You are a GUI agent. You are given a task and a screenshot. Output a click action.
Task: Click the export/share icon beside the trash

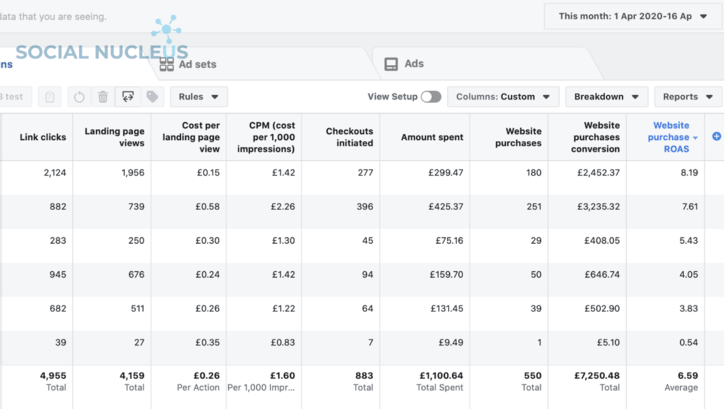point(128,97)
